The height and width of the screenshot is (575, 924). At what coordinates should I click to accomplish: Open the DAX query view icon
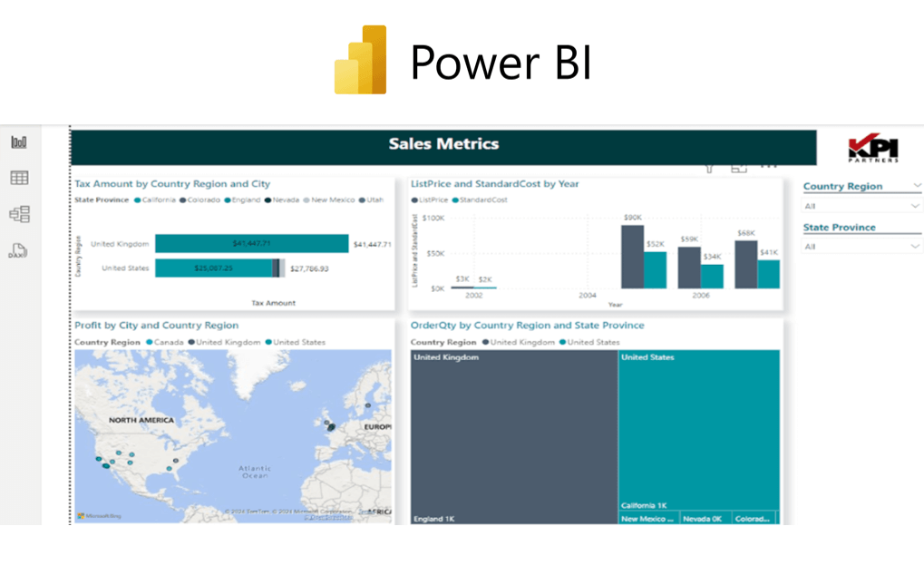19,251
